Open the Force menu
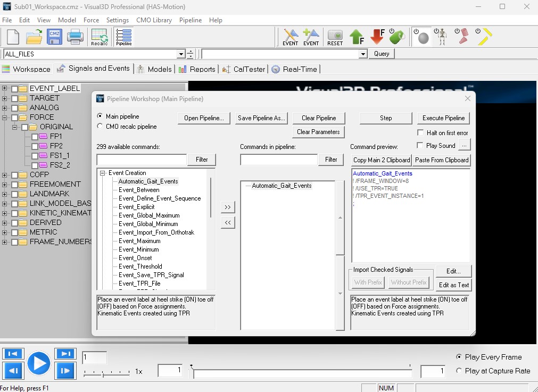This screenshot has width=538, height=392. point(92,20)
